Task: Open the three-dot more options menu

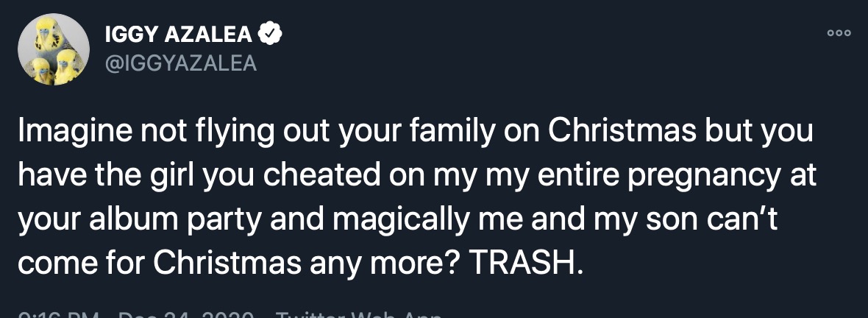Action: tap(839, 33)
